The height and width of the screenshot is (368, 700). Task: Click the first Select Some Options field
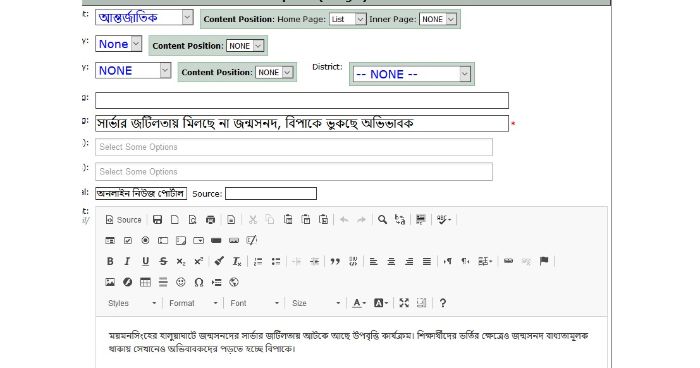294,147
